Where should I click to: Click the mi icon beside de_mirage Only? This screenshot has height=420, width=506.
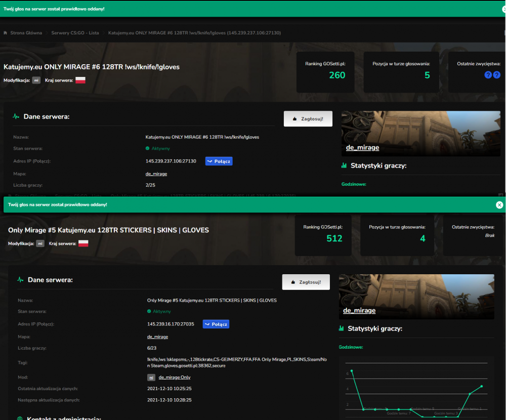151,377
